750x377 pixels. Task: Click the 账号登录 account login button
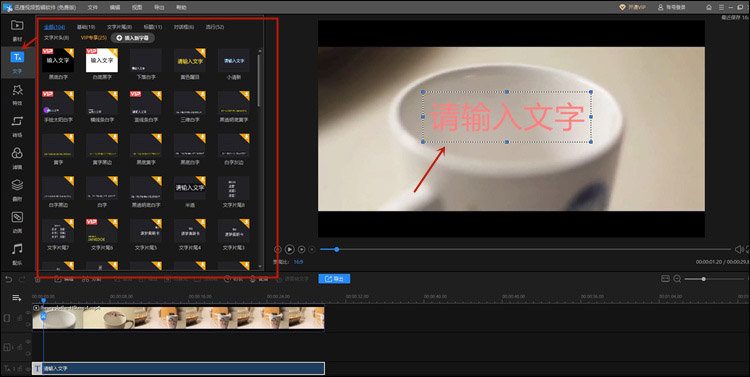(672, 7)
